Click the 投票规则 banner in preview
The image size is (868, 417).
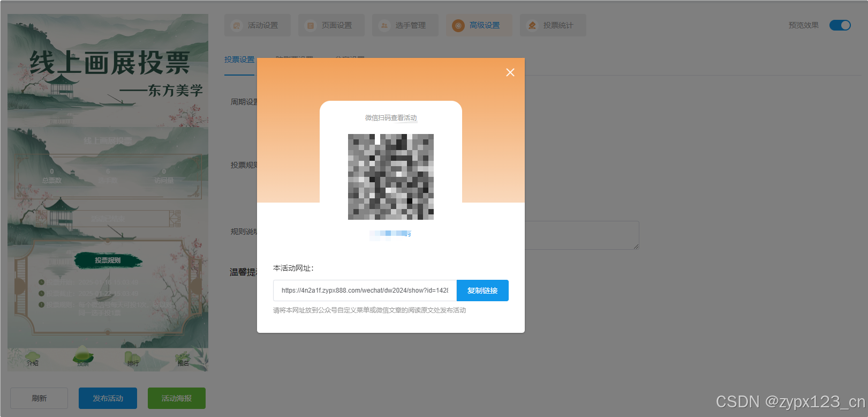coord(108,260)
